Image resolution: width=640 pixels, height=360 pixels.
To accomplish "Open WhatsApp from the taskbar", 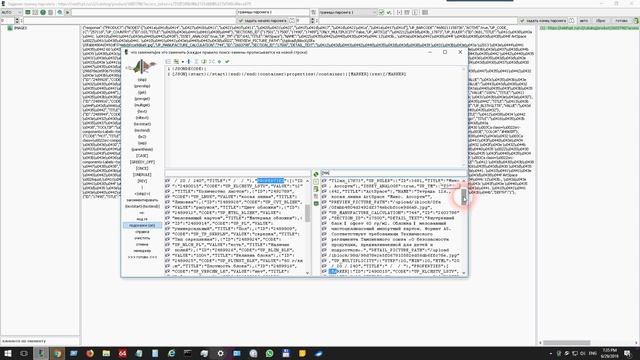I will tap(269, 353).
